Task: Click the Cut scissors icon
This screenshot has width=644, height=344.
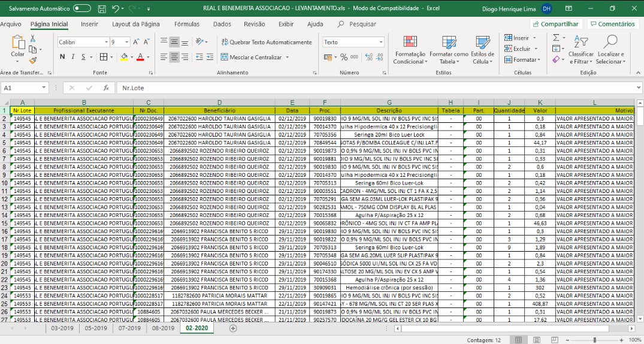Action: coord(33,38)
